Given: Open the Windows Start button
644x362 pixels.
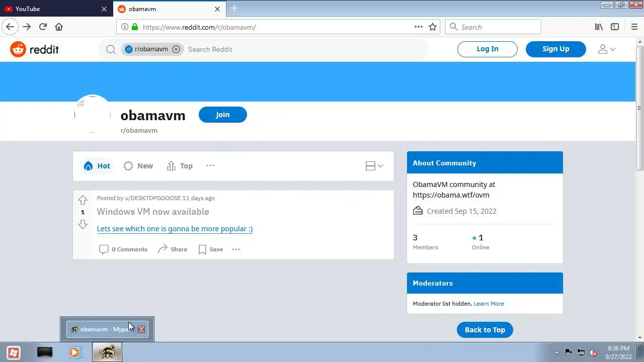Looking at the screenshot, I should [14, 352].
